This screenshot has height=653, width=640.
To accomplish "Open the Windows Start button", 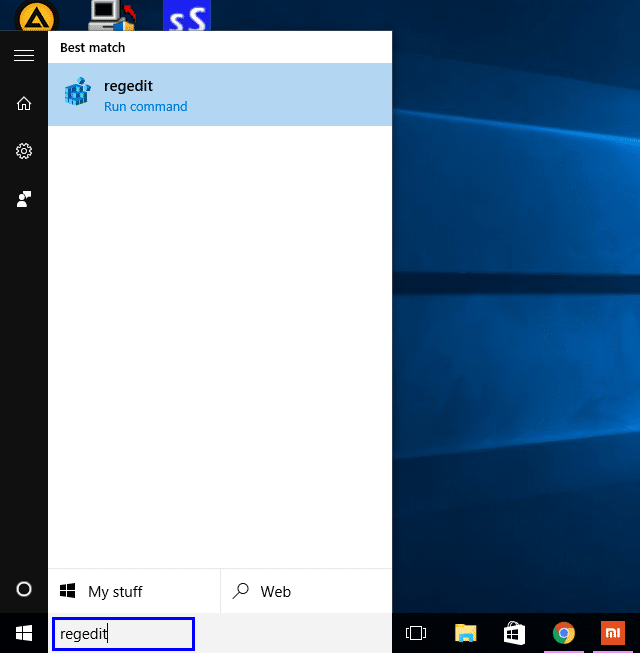I will pyautogui.click(x=24, y=633).
